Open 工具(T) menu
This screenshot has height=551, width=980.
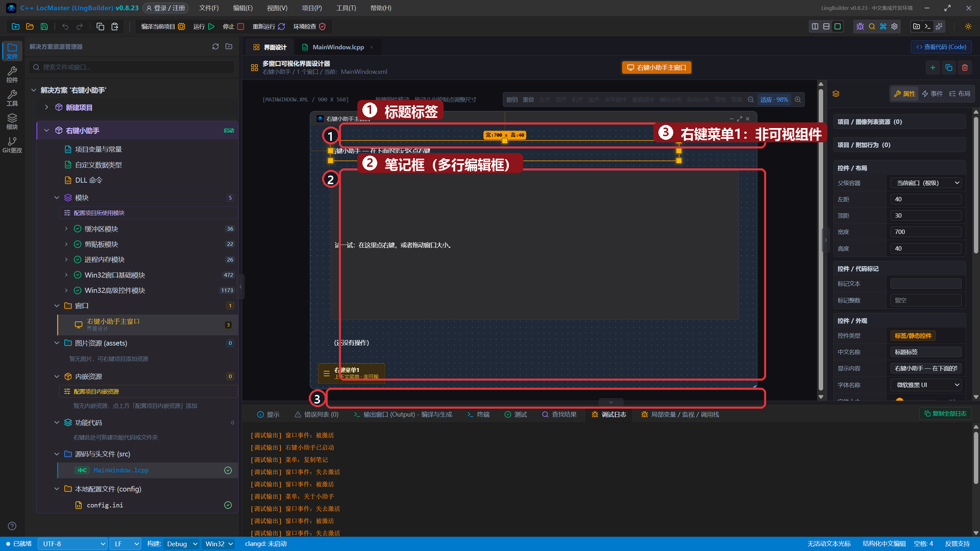click(x=346, y=8)
